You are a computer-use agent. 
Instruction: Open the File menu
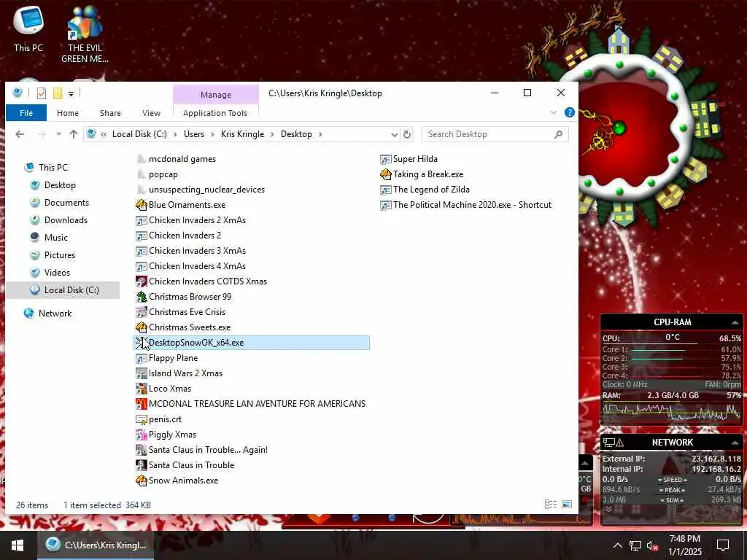(x=26, y=113)
